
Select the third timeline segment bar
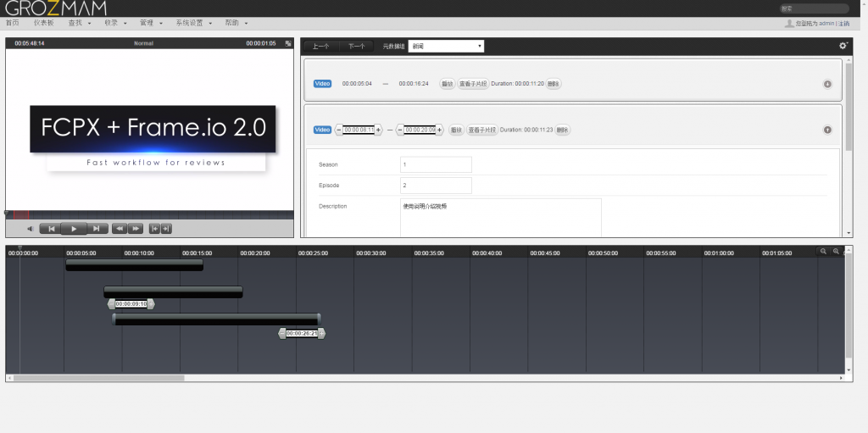(x=216, y=319)
